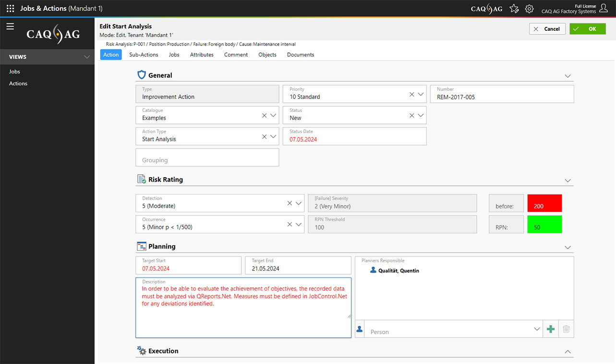
Task: Click the green RPN value 50 box
Action: [x=544, y=225]
